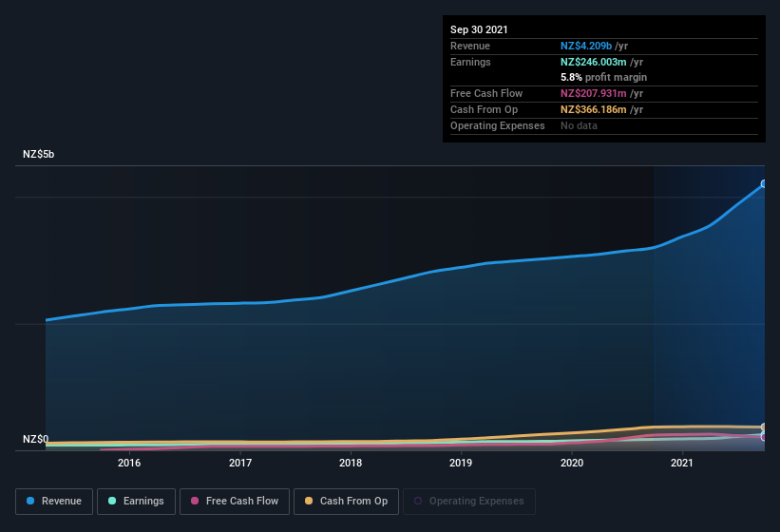Click the 2016 x-axis label
Image resolution: width=780 pixels, height=532 pixels.
(129, 463)
